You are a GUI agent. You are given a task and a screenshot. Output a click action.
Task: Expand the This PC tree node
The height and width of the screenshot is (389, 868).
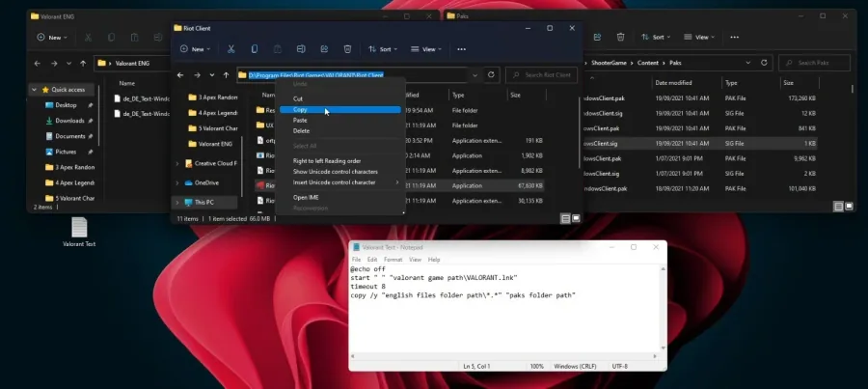[177, 203]
